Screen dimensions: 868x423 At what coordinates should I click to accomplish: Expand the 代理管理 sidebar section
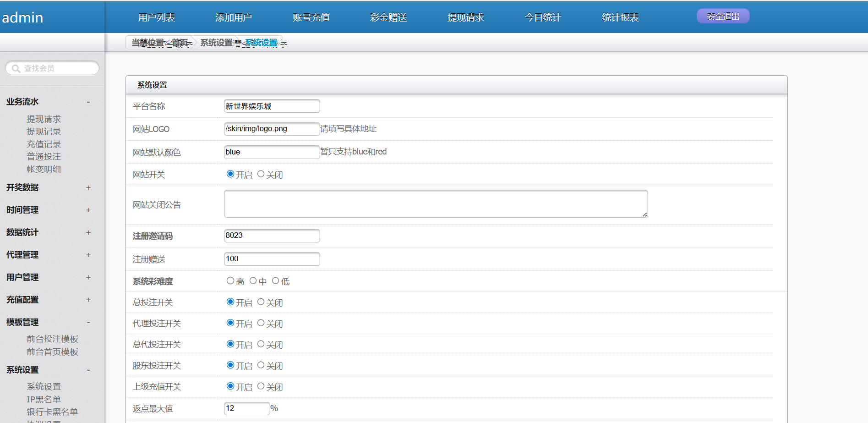(88, 255)
